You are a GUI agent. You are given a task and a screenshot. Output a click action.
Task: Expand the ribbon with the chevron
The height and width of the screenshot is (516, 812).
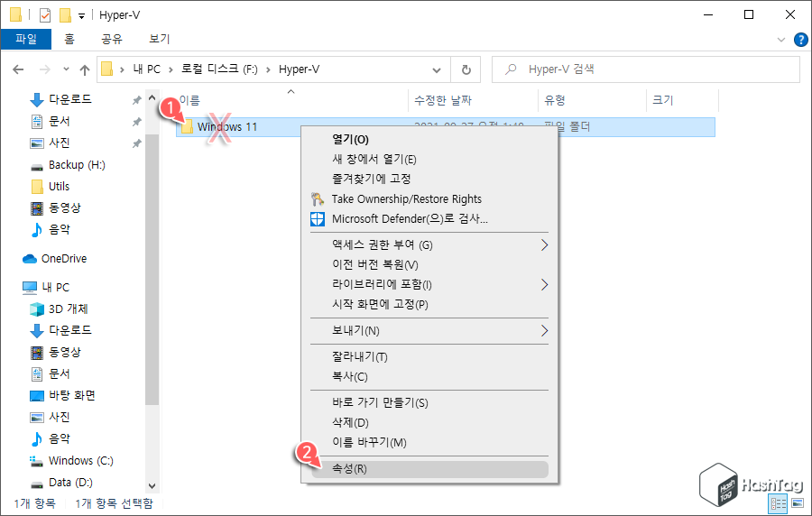coord(781,40)
